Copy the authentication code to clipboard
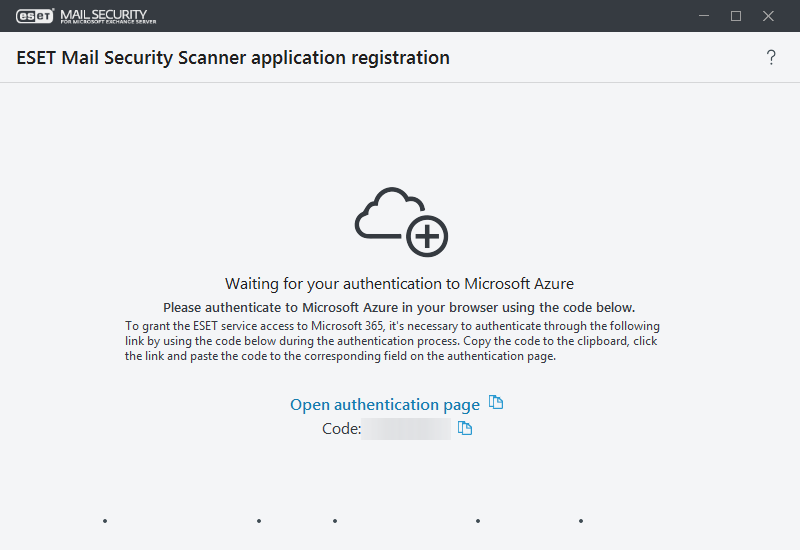The height and width of the screenshot is (550, 800). click(464, 428)
